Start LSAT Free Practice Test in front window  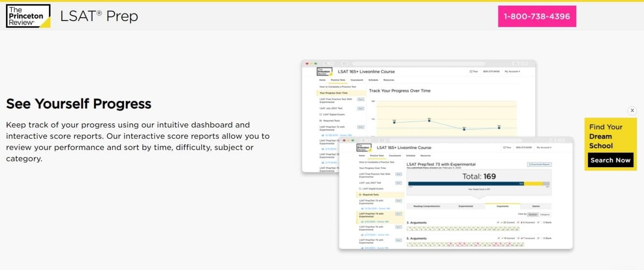[399, 174]
